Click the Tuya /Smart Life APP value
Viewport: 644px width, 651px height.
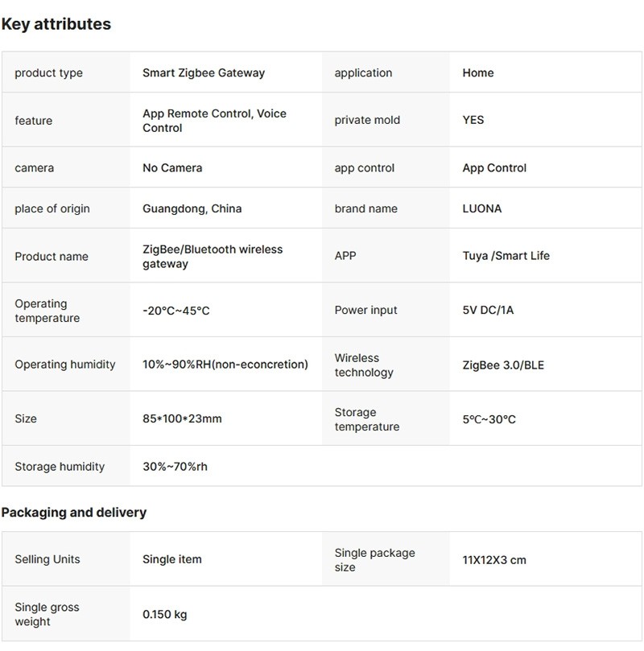[506, 256]
